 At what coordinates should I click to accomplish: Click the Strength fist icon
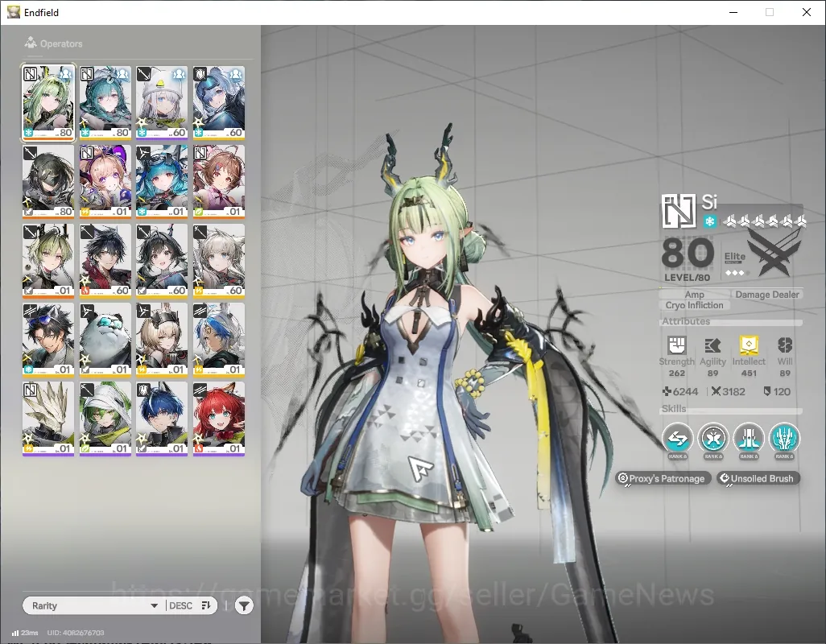[x=677, y=345]
